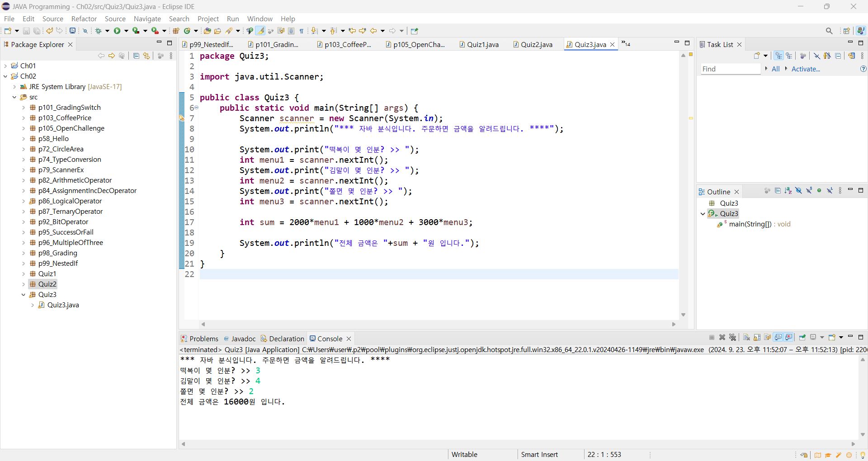This screenshot has height=461, width=868.
Task: Select main(String[]) method in Outline
Action: [x=754, y=224]
